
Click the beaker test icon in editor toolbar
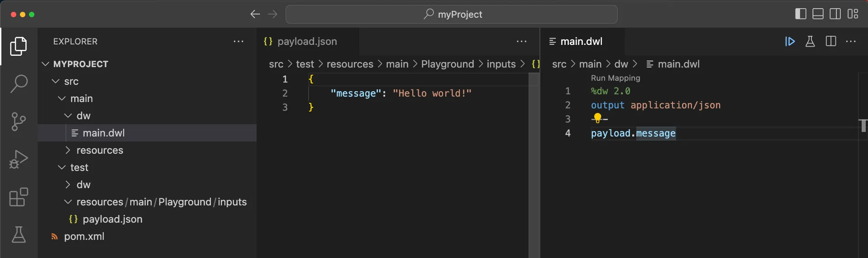coord(810,41)
